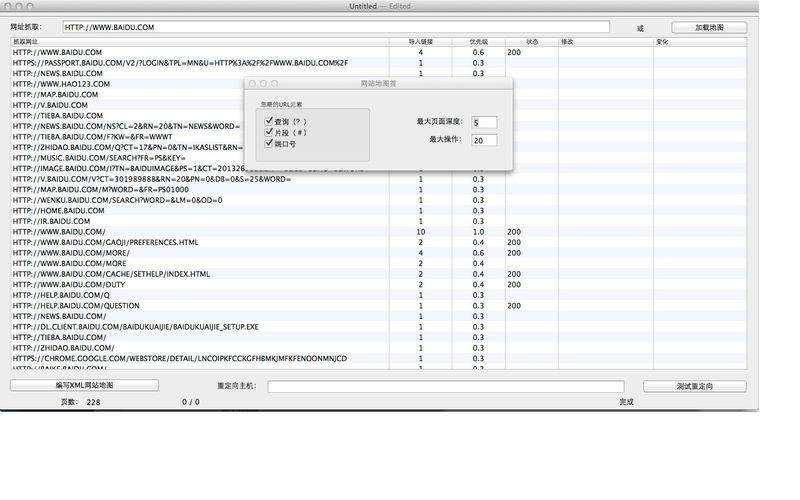The width and height of the screenshot is (800, 500).
Task: Select the CHROME.GOOGLE.COM/WEBSTORE row
Action: [379, 359]
